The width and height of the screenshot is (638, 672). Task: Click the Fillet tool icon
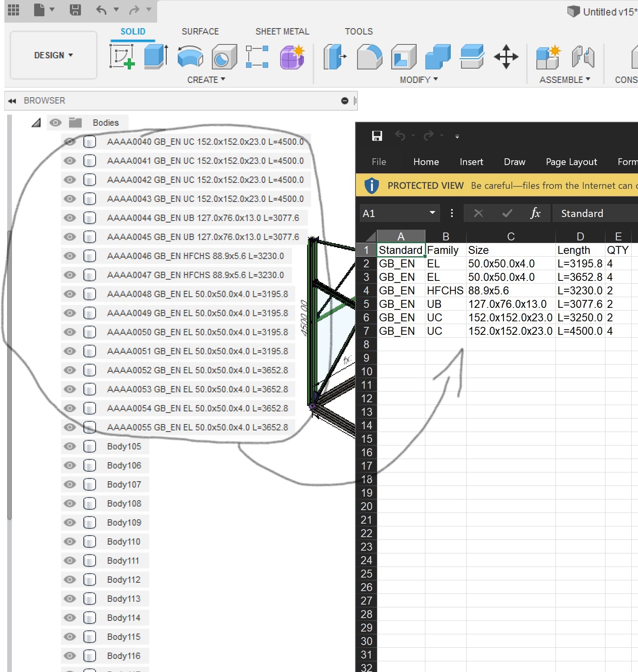[369, 57]
